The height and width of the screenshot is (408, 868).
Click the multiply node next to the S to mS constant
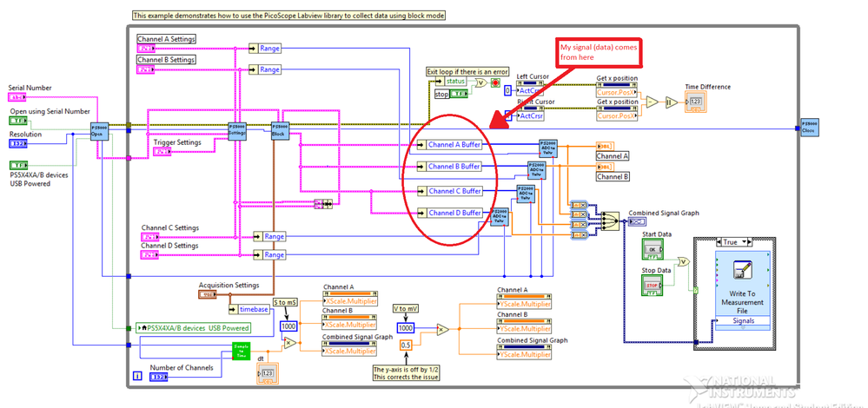[290, 343]
